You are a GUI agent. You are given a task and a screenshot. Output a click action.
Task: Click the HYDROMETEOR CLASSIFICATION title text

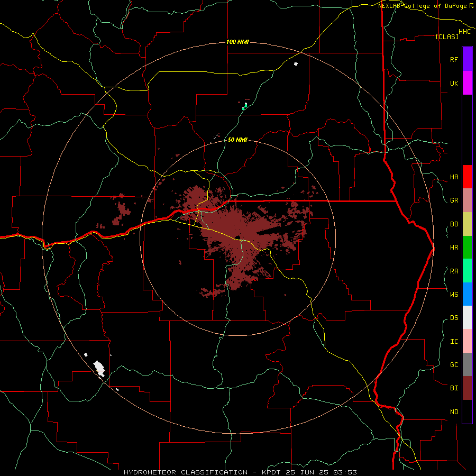186,472
